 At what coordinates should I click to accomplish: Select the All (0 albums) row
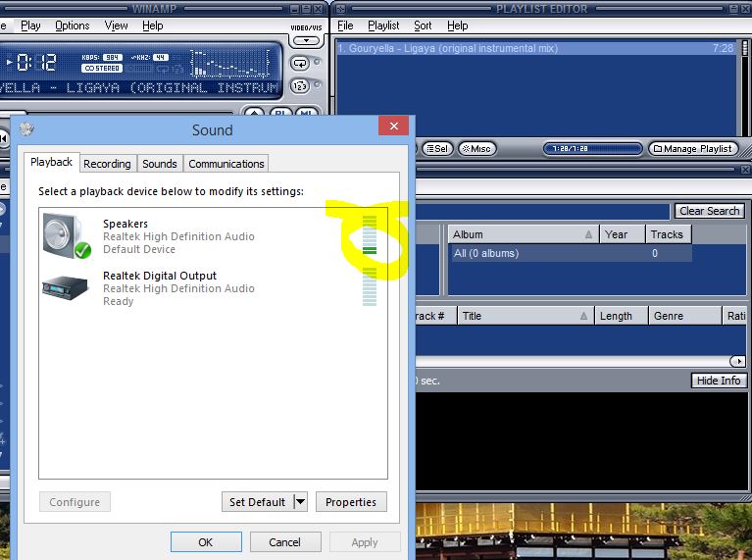571,253
